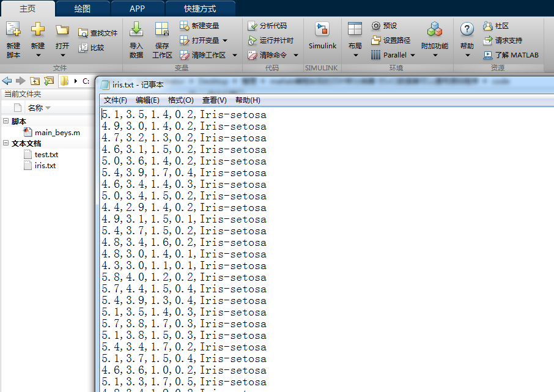554x392 pixels.
Task: Click the line 4.3,3.0,1.1,0.1 in Notepad
Action: pos(183,265)
